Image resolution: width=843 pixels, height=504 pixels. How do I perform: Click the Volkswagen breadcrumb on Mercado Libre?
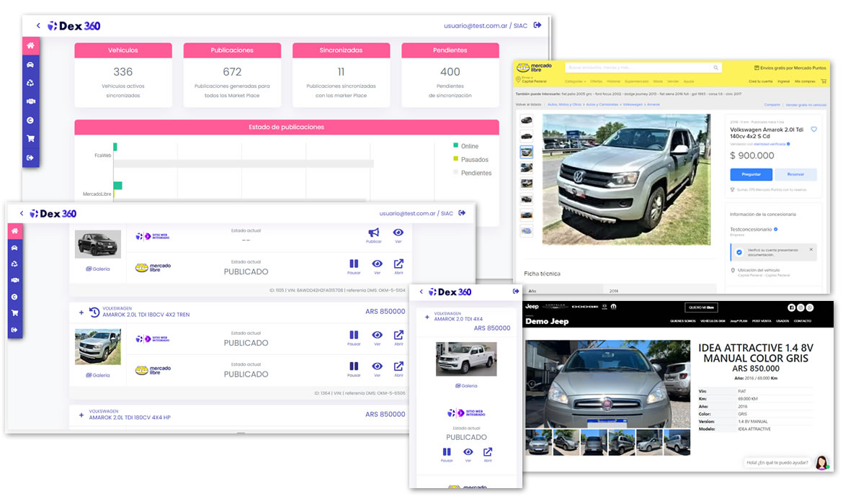633,105
